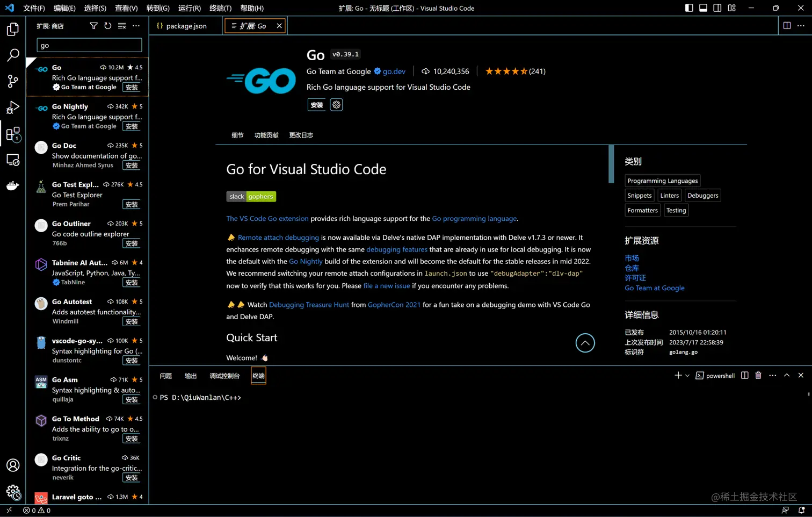The image size is (812, 517).
Task: Open the go.dev publisher link
Action: [394, 71]
